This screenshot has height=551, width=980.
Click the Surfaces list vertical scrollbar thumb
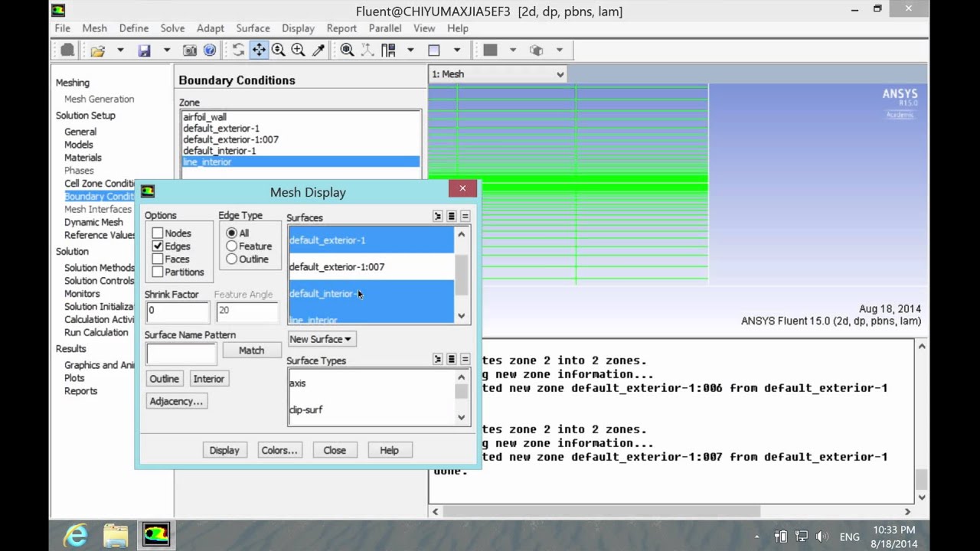point(461,275)
